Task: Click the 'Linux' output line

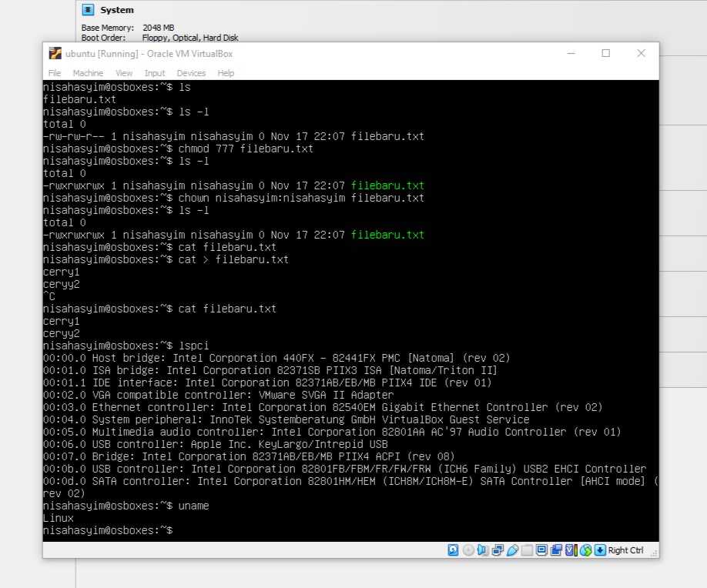Action: 59,518
